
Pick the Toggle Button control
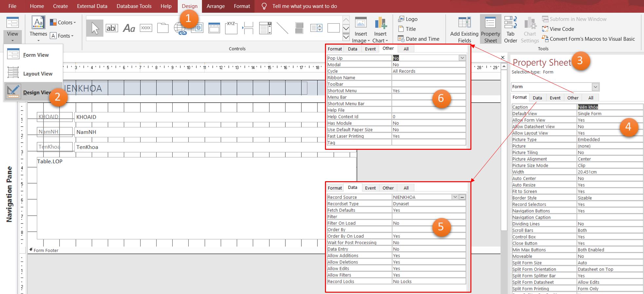pos(299,28)
